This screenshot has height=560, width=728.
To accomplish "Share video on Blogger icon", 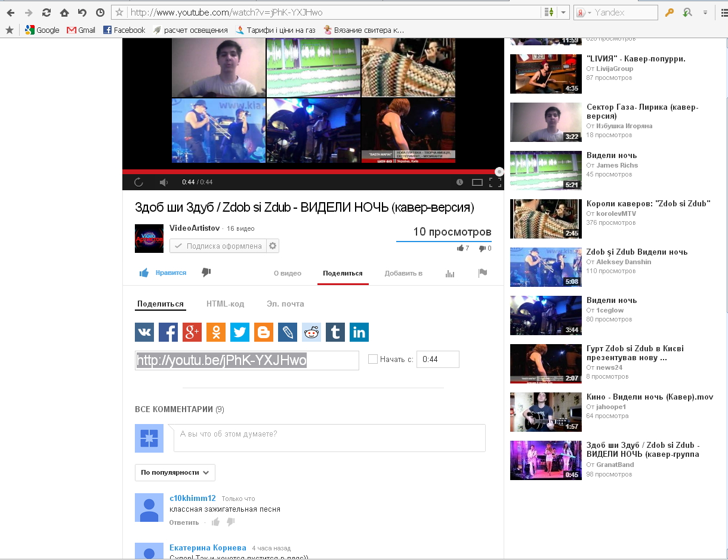I will point(264,332).
